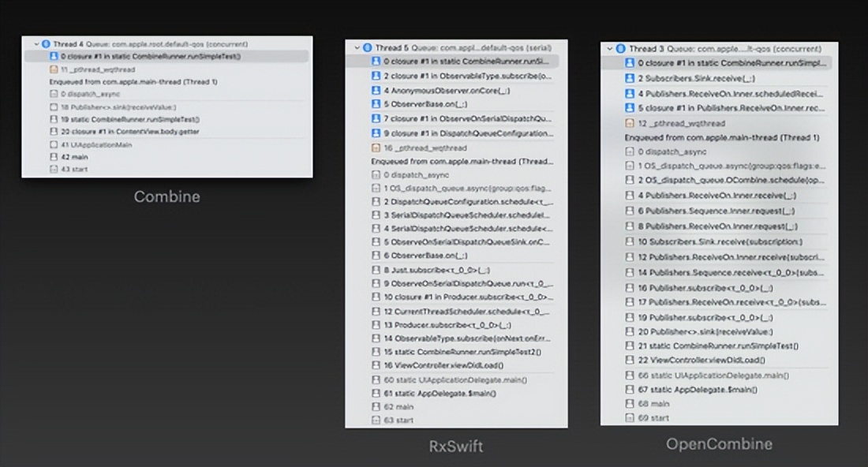868x467 pixels.
Task: Click frame icon beside 6 Publishers.Sequence.Inner.request
Action: 630,211
